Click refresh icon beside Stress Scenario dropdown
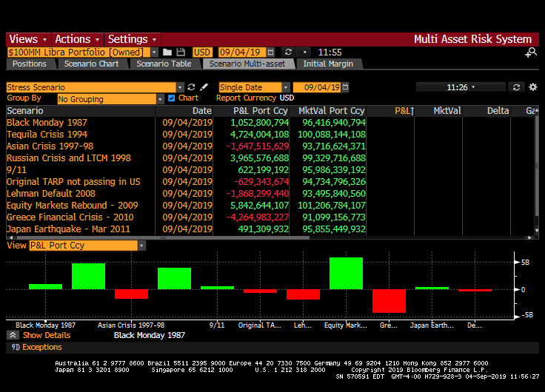 click(x=192, y=87)
